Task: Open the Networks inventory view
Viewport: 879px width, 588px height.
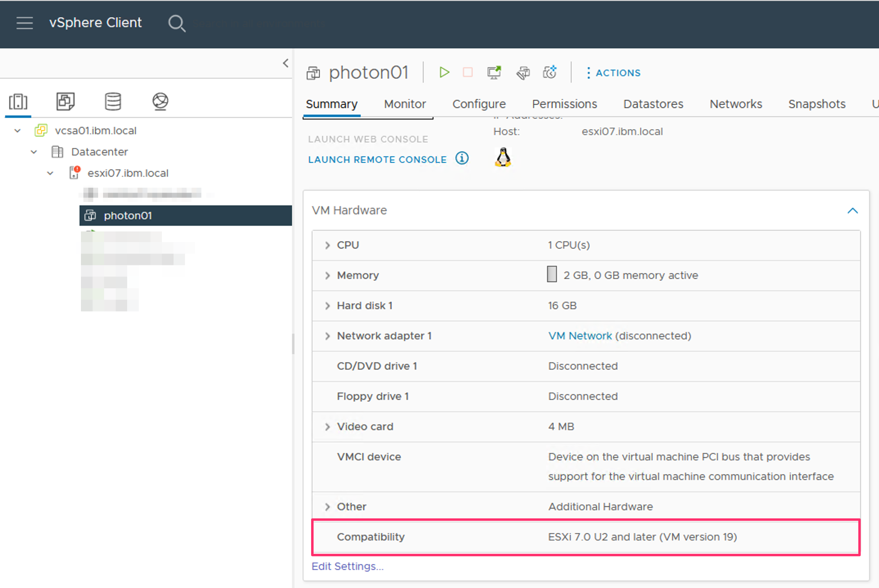Action: coord(160,102)
